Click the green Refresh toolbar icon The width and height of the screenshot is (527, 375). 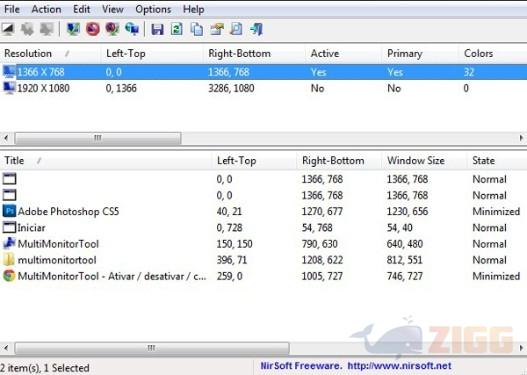177,29
